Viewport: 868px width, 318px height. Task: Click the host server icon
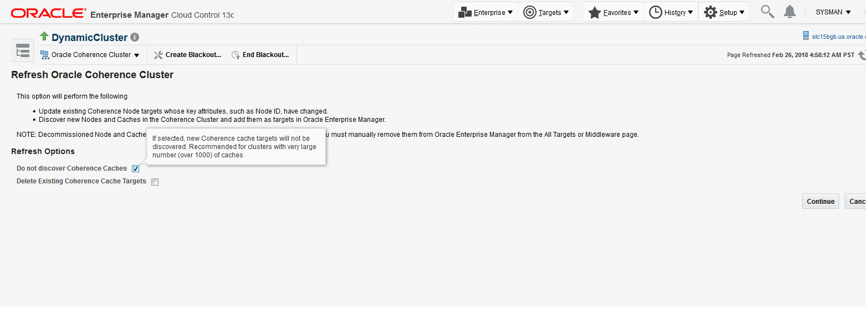pyautogui.click(x=806, y=36)
